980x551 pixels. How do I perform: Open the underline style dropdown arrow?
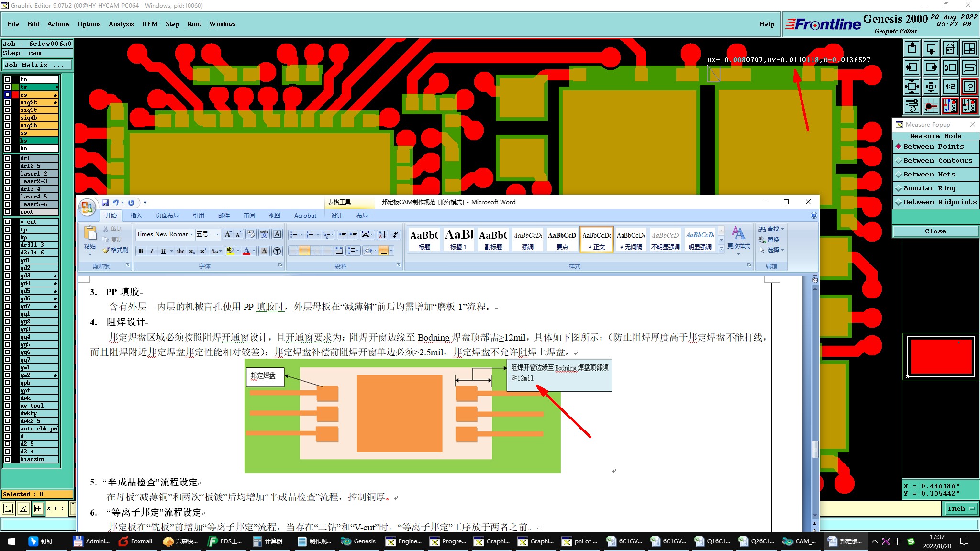click(171, 251)
